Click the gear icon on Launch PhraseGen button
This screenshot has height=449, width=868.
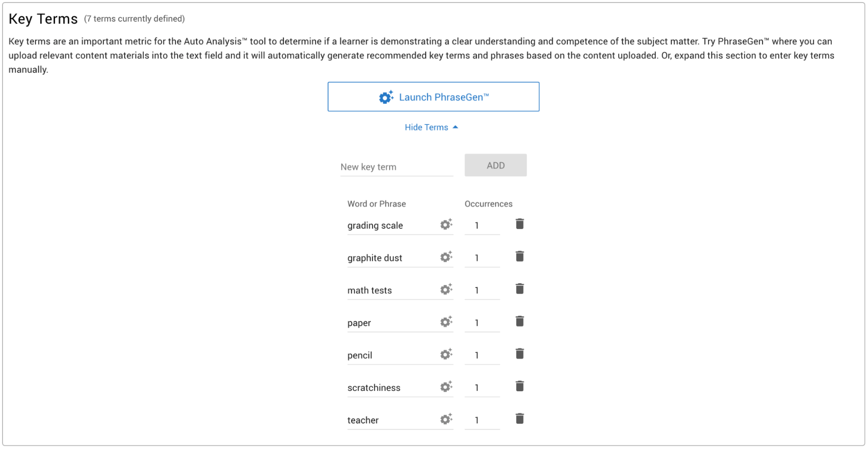[386, 97]
